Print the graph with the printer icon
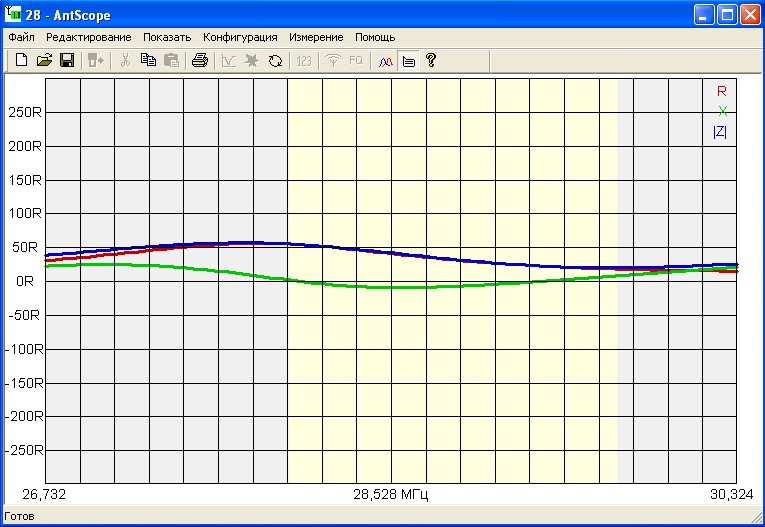 pos(200,61)
